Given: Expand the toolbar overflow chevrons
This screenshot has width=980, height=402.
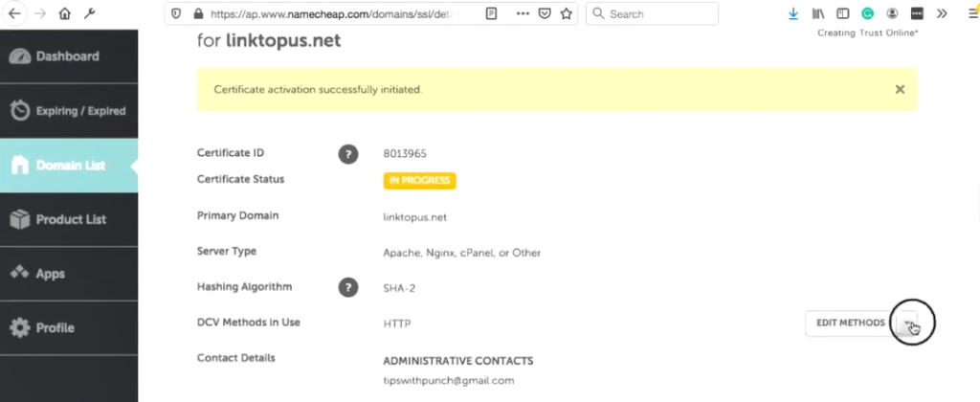Looking at the screenshot, I should click(942, 13).
